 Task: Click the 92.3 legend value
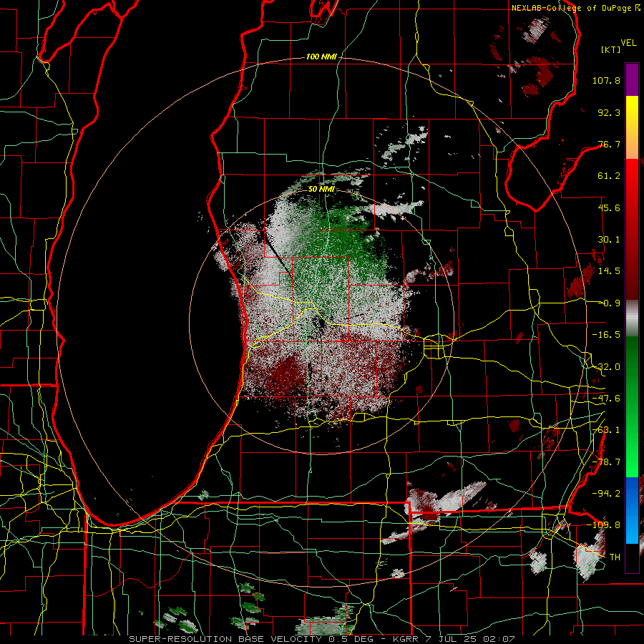(609, 112)
